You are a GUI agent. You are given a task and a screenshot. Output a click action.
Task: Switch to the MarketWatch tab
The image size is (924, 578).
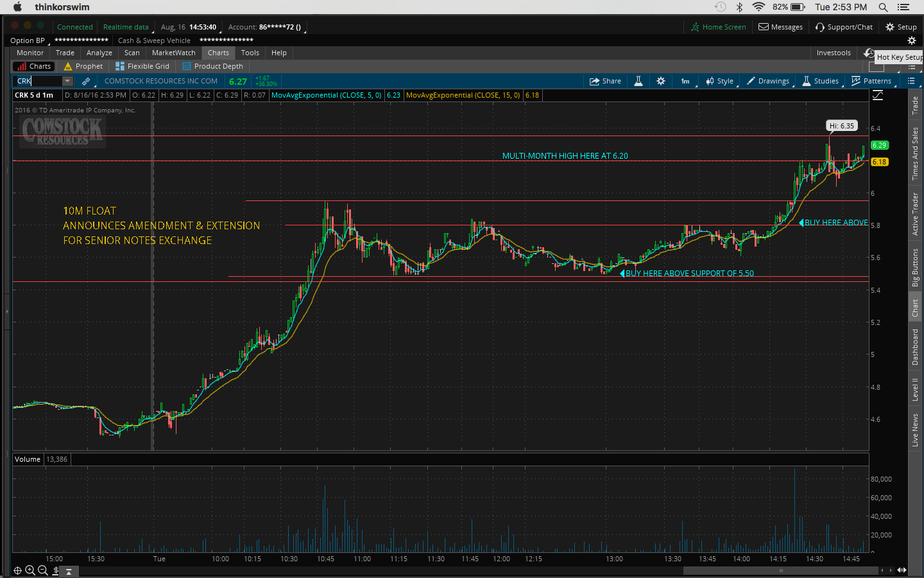(173, 53)
